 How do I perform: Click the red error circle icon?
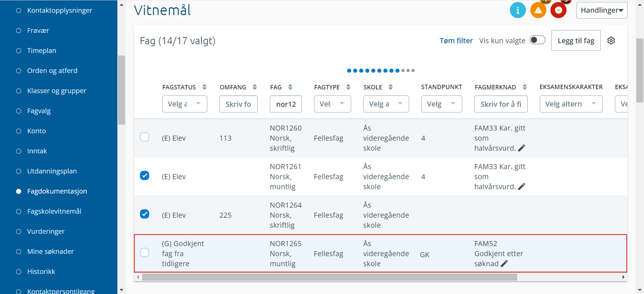click(558, 10)
